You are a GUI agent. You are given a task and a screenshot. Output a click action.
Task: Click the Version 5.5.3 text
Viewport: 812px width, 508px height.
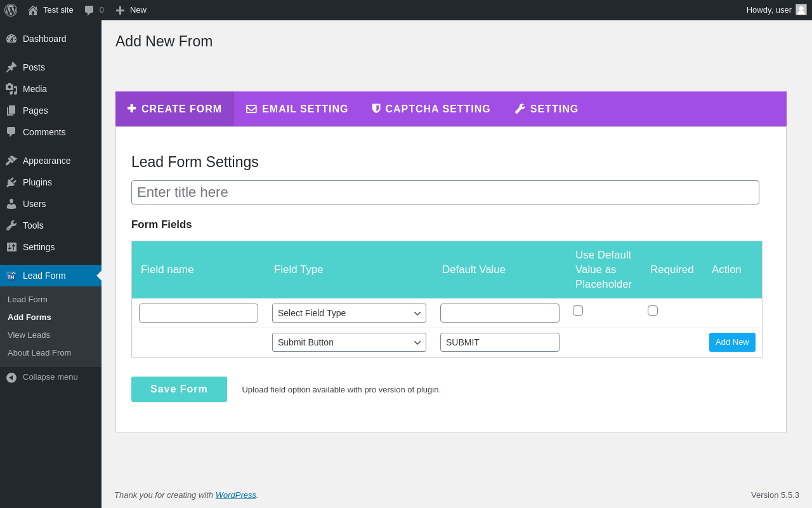[775, 495]
